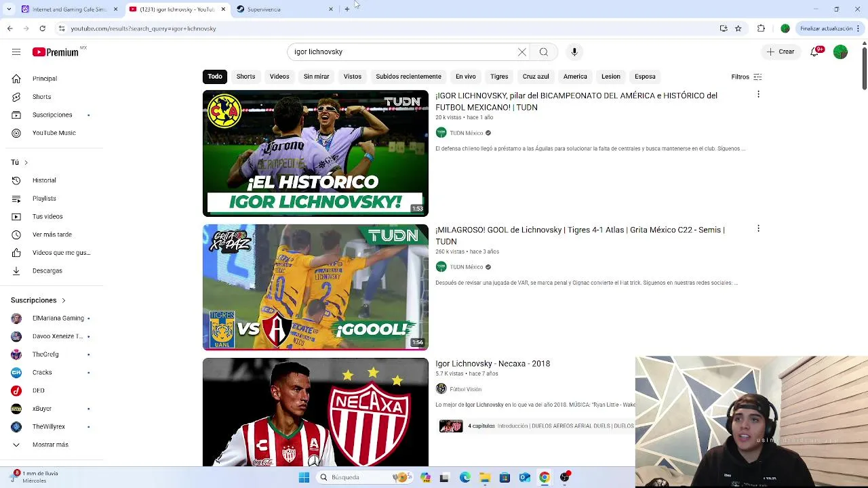This screenshot has height=488, width=868.
Task: Open MILAGROSO GOOL de Lichnovsky video title
Action: point(580,235)
